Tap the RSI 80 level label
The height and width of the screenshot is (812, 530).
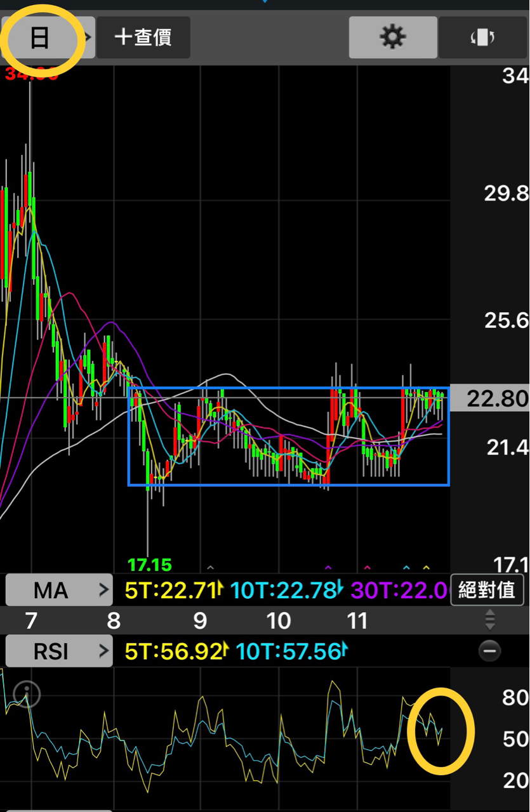515,698
